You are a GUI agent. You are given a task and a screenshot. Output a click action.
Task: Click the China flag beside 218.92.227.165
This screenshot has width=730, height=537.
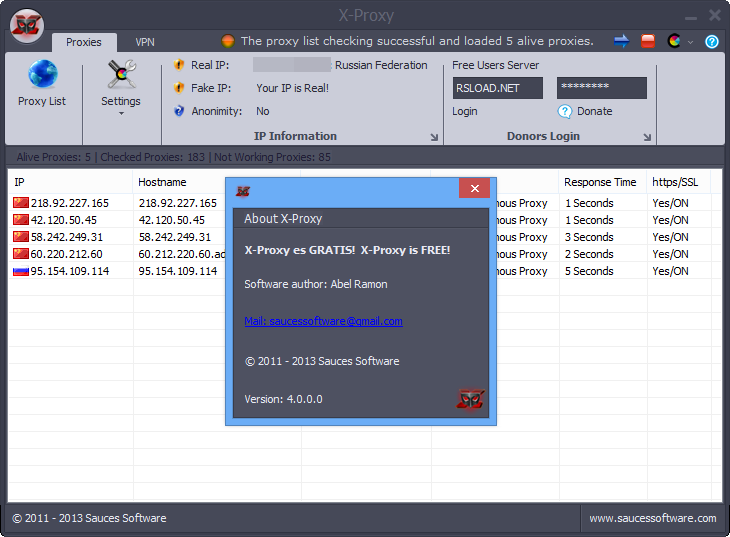(x=21, y=203)
